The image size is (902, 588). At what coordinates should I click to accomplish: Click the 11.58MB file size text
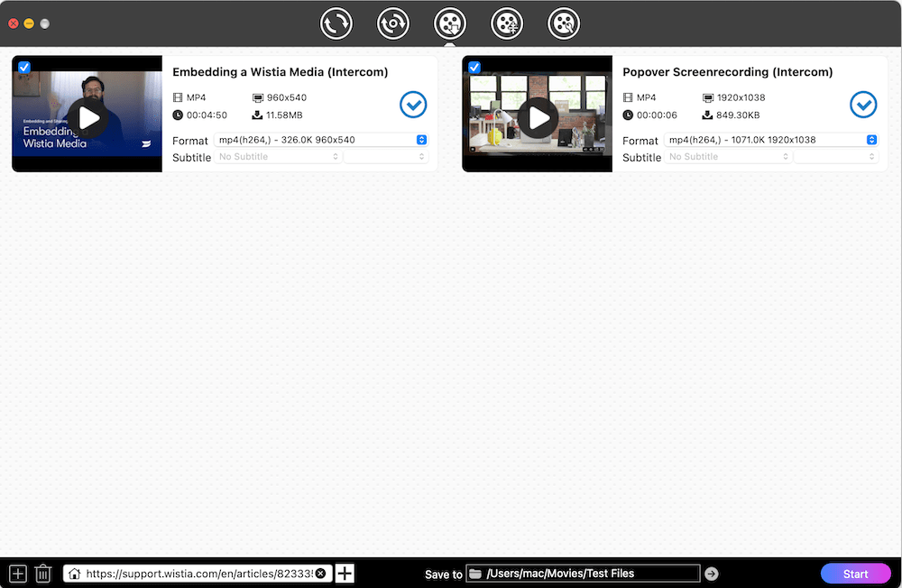click(284, 115)
